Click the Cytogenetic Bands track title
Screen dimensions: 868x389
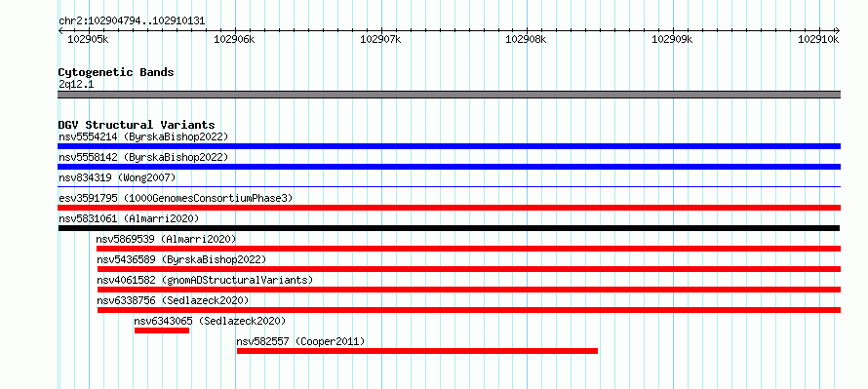(116, 72)
